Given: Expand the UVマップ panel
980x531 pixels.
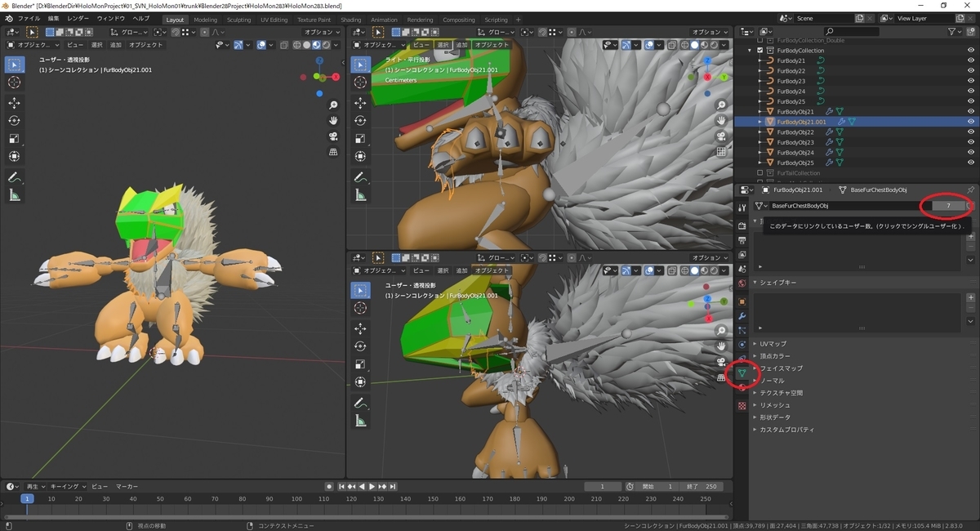Looking at the screenshot, I should click(x=773, y=344).
